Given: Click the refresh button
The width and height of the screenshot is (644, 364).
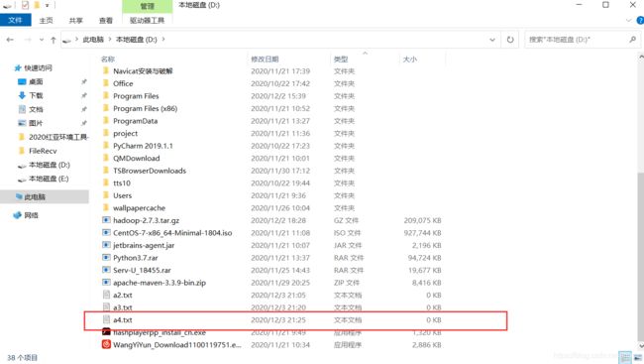Looking at the screenshot, I should (x=510, y=40).
